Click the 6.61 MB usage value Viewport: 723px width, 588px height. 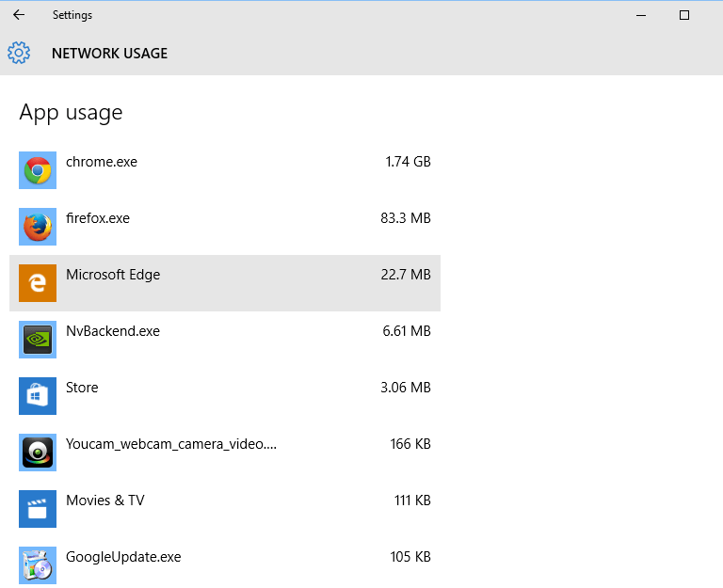[407, 331]
